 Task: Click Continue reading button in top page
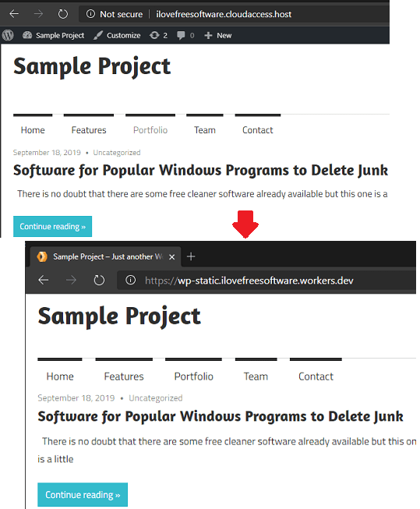coord(52,226)
